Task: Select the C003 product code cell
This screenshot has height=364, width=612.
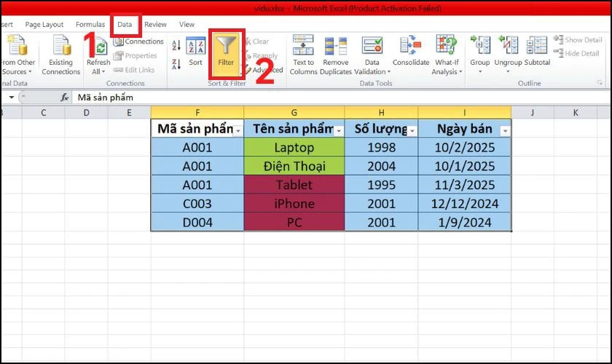Action: (197, 204)
